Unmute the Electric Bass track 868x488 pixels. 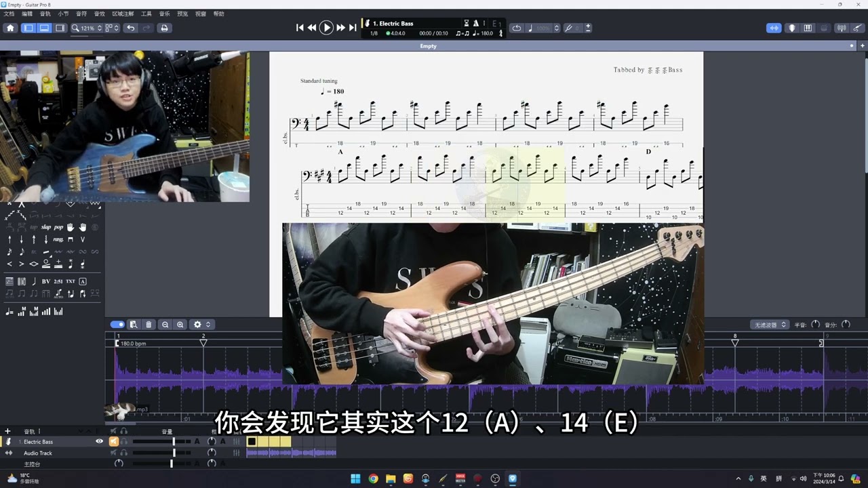(114, 441)
